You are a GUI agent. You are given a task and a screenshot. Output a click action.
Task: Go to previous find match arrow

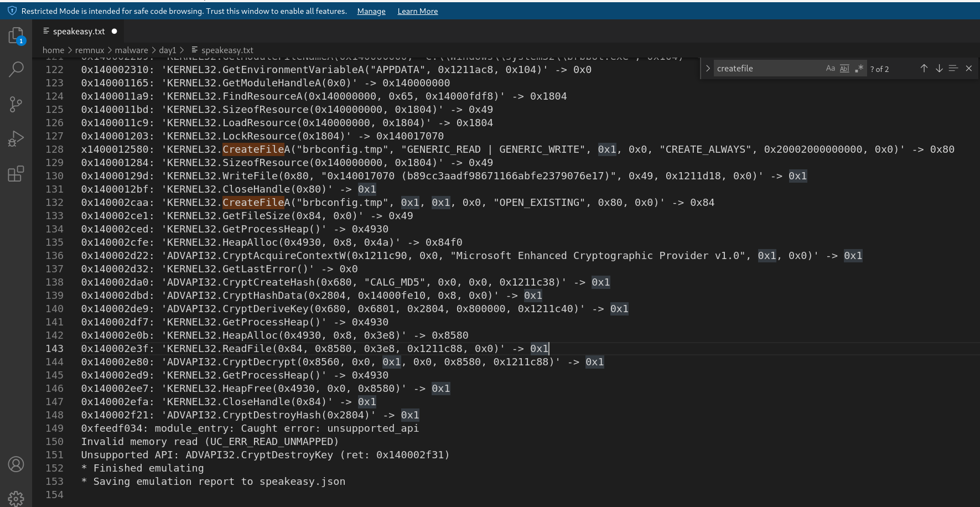[x=924, y=69]
